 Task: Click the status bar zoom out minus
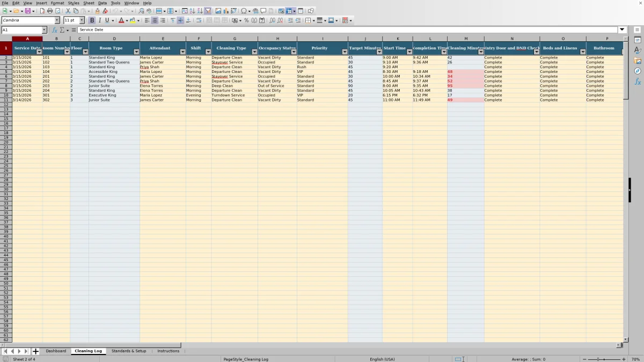(x=584, y=359)
